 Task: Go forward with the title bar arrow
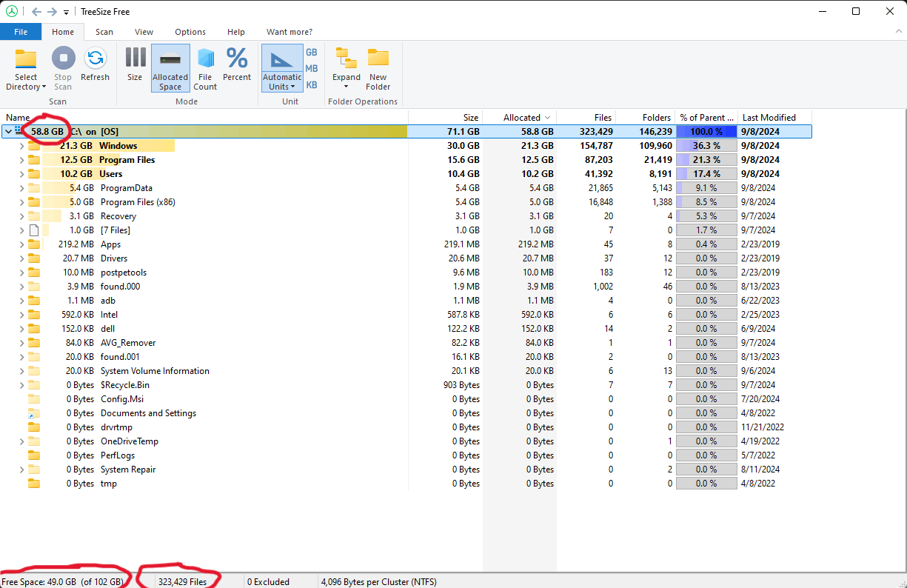click(52, 12)
